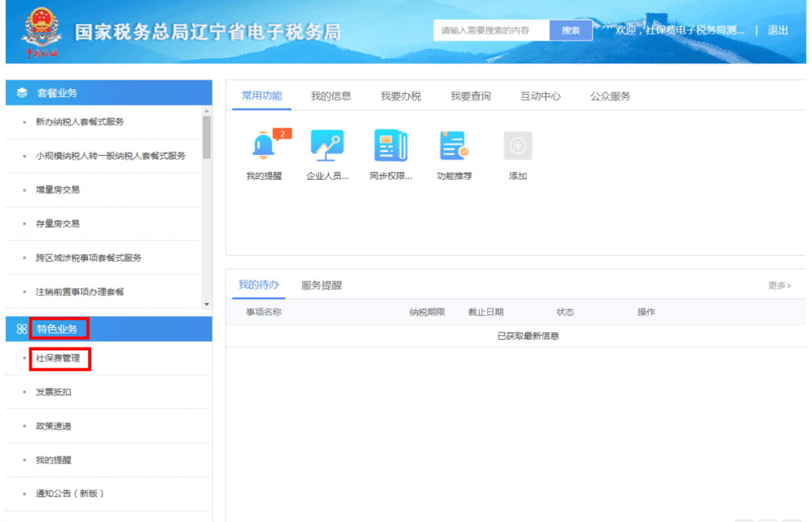Click the 搜索 search button
The height and width of the screenshot is (522, 812).
coord(571,30)
